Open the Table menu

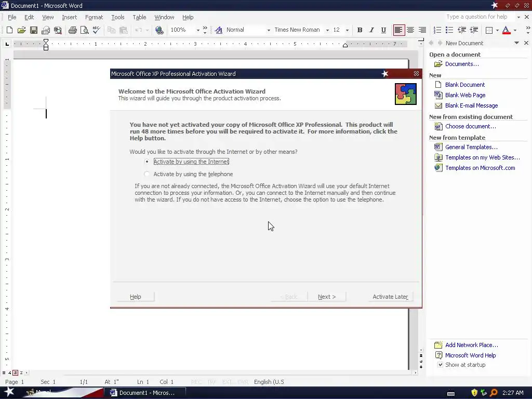pyautogui.click(x=139, y=17)
